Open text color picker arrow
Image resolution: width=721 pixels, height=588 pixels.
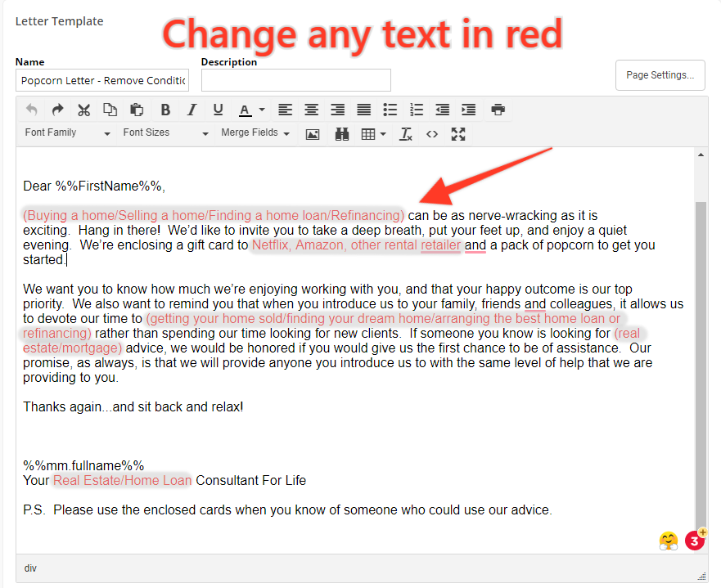[x=262, y=110]
